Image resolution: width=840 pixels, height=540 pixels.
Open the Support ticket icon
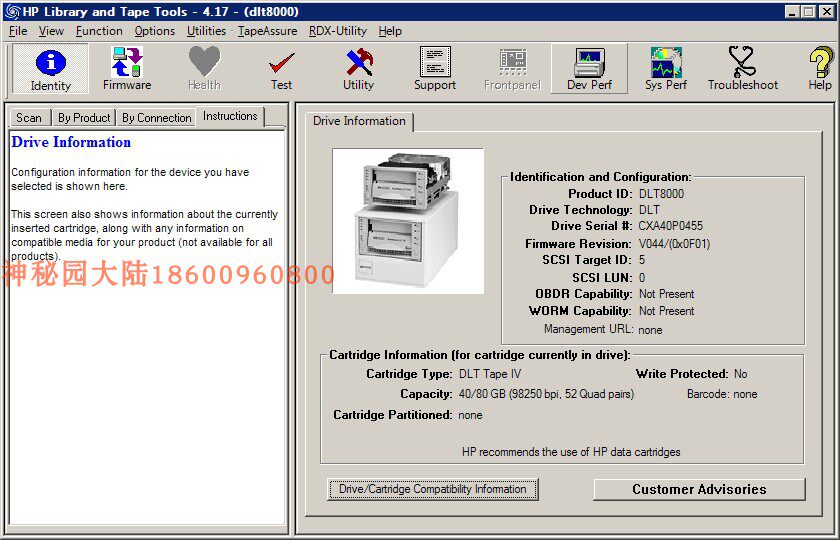[435, 69]
